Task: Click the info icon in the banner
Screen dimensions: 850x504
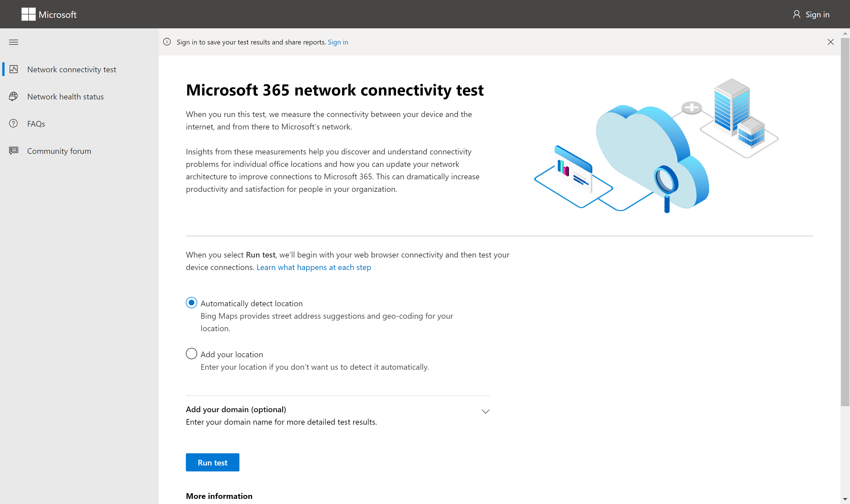Action: tap(167, 42)
